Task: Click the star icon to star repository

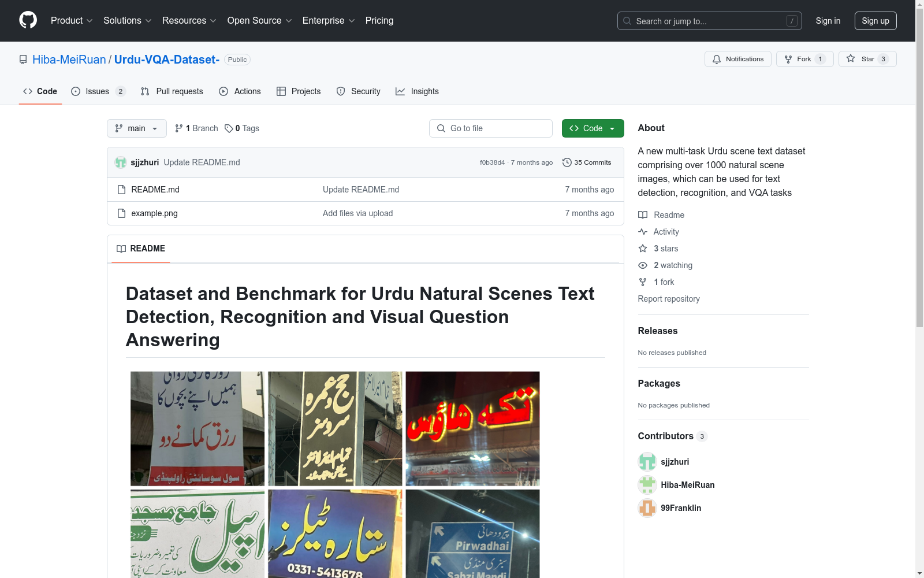Action: click(x=851, y=58)
